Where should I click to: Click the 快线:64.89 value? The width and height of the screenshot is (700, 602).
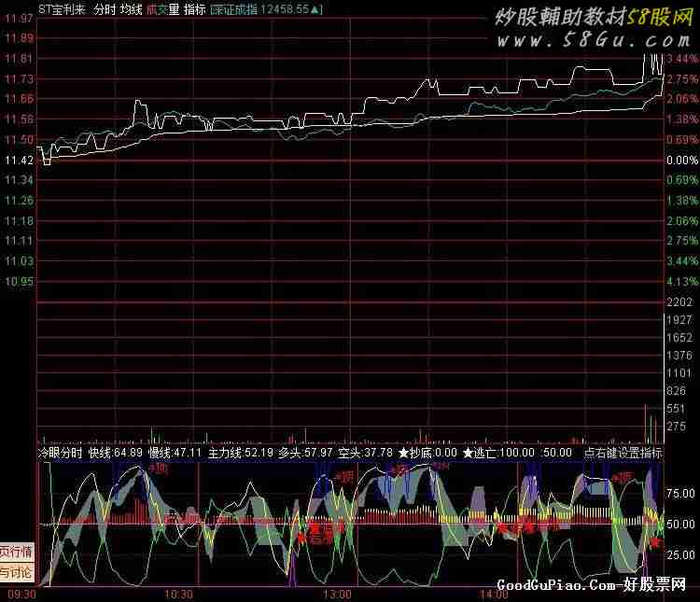116,453
